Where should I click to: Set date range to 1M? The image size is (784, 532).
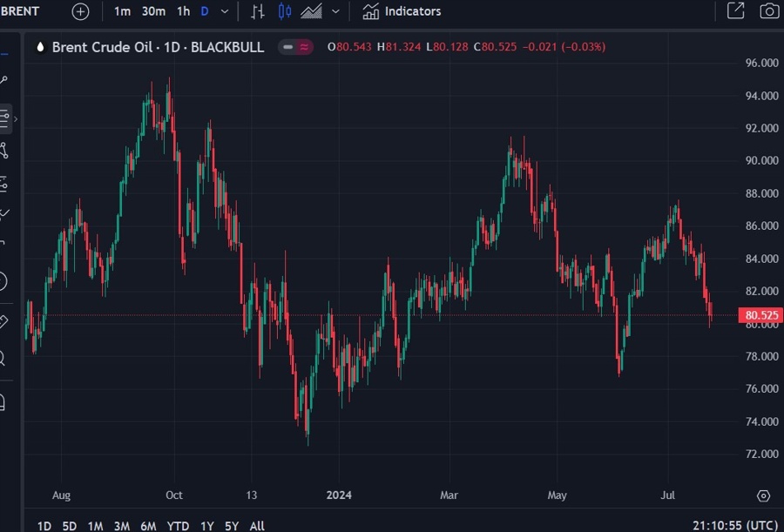96,526
